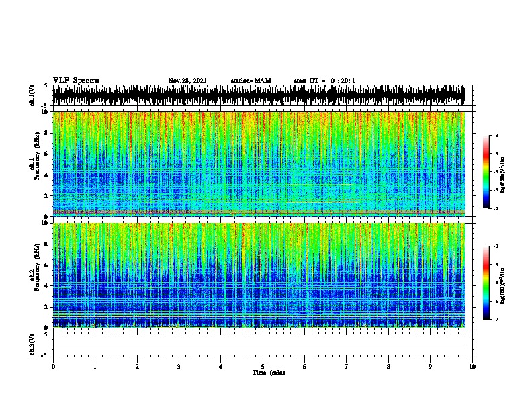Click the time axis tick label "8"
Viewport: 532px width, 411px height.
tap(388, 367)
